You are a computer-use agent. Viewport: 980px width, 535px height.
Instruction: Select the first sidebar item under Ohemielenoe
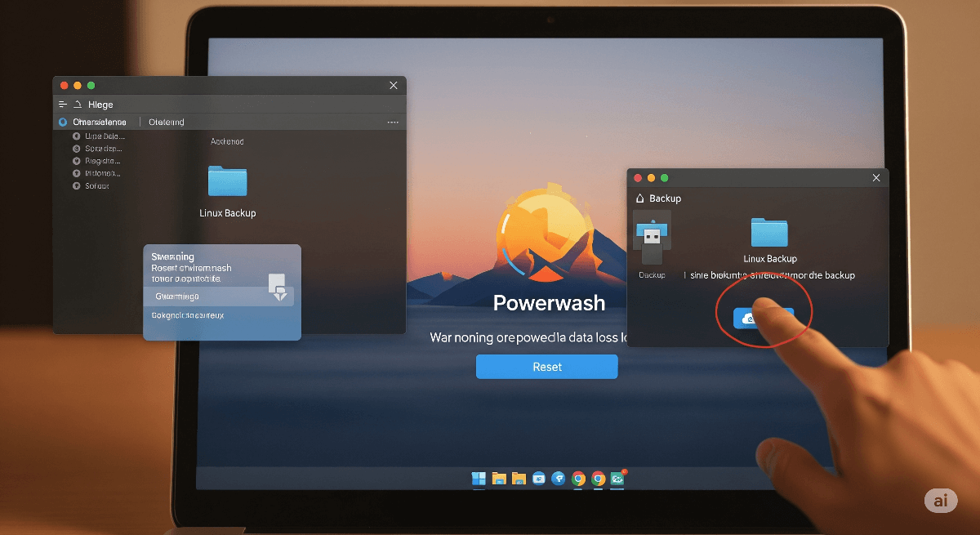coord(105,136)
